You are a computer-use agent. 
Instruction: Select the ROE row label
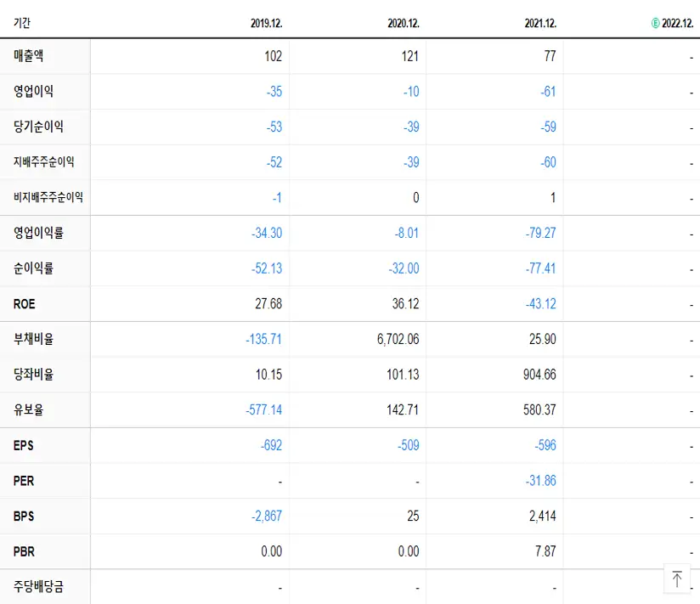[x=22, y=303]
